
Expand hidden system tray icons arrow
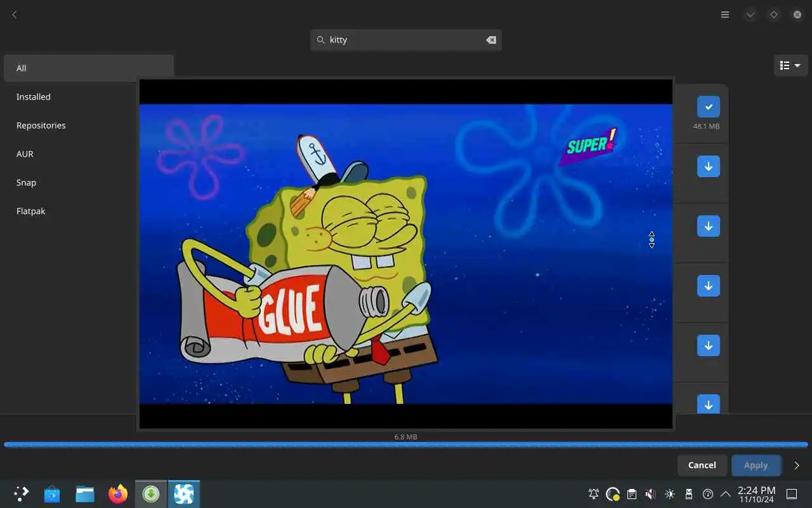point(726,494)
